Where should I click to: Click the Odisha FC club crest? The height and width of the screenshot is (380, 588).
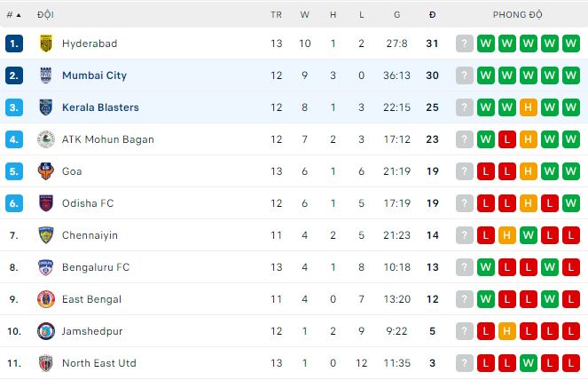(45, 203)
